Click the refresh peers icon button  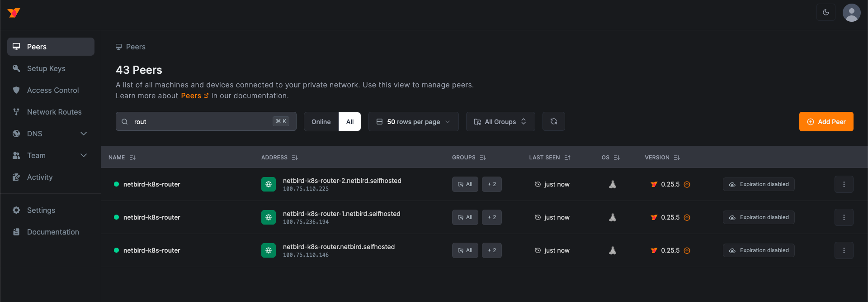[553, 121]
